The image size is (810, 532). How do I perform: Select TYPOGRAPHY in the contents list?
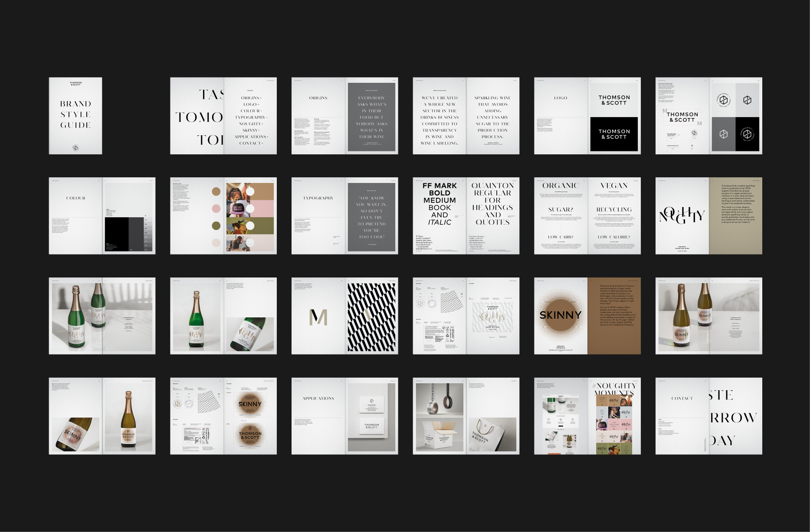point(251,117)
